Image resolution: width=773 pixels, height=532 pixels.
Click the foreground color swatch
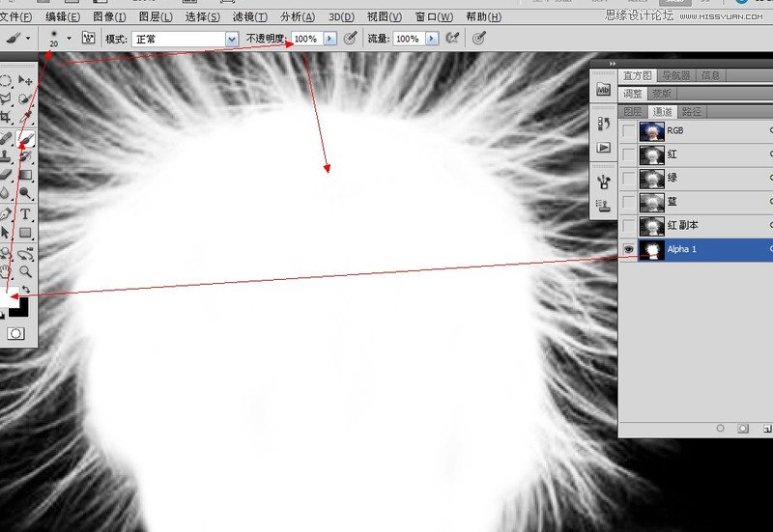tap(8, 295)
